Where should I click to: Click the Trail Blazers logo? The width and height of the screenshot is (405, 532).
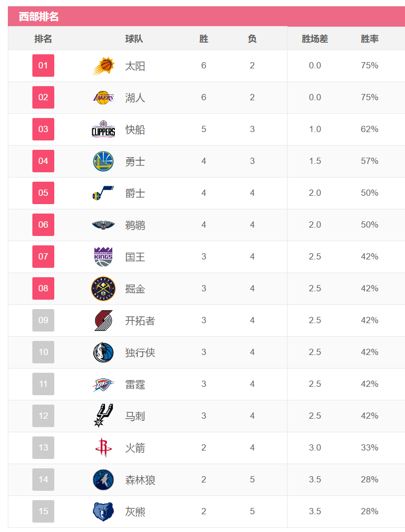(x=103, y=321)
